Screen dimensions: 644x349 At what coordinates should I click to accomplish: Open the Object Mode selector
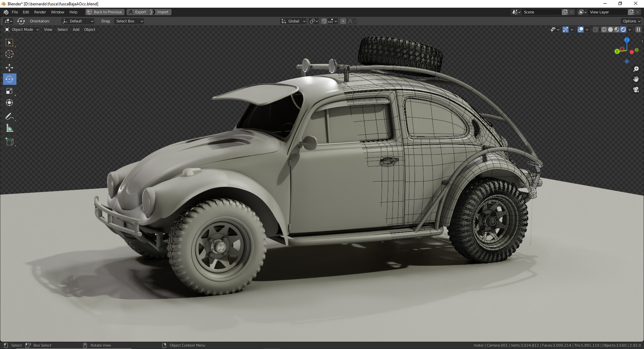point(21,29)
